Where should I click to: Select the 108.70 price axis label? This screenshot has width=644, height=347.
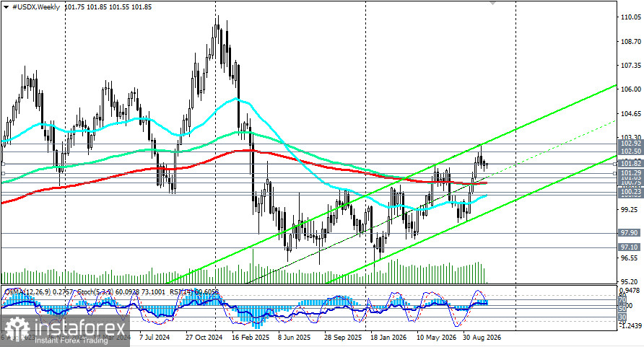[631, 41]
